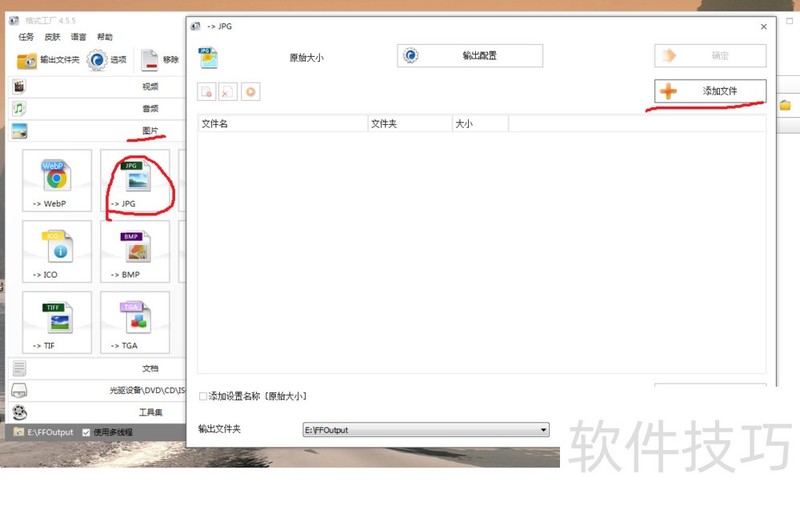
Task: Expand the 视频 video category
Action: 97,87
